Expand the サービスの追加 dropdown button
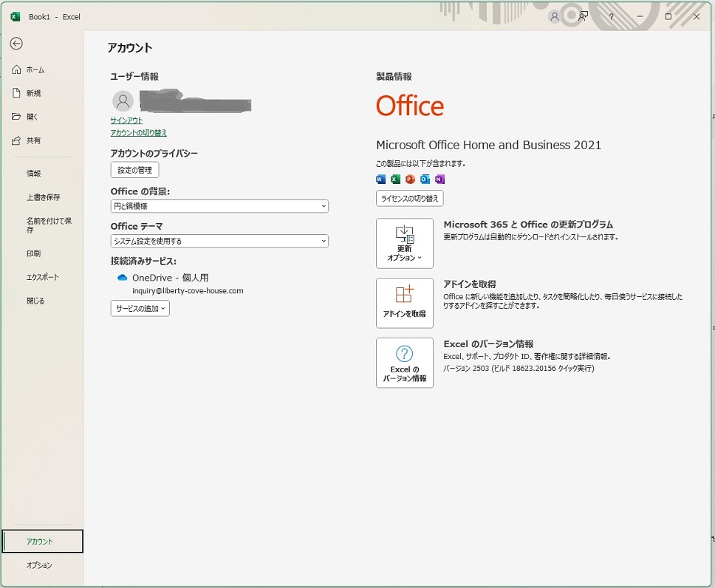Viewport: 715px width, 588px height. [140, 308]
